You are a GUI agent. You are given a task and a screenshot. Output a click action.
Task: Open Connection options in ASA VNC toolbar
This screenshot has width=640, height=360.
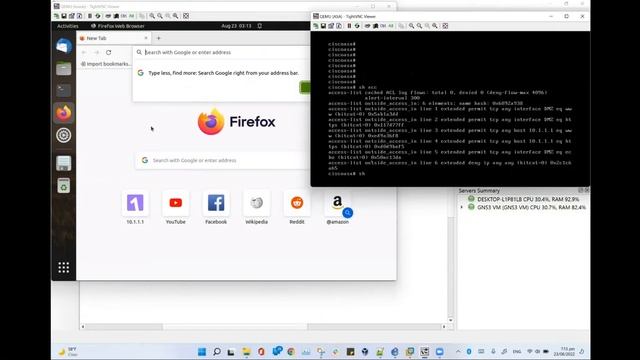coord(331,26)
